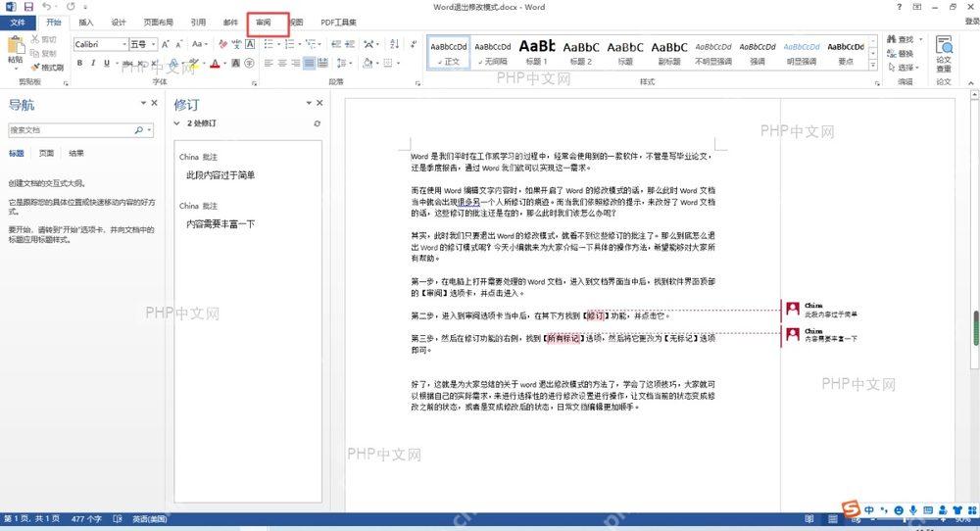This screenshot has width=980, height=531.
Task: Click the increase indent icon
Action: point(350,44)
